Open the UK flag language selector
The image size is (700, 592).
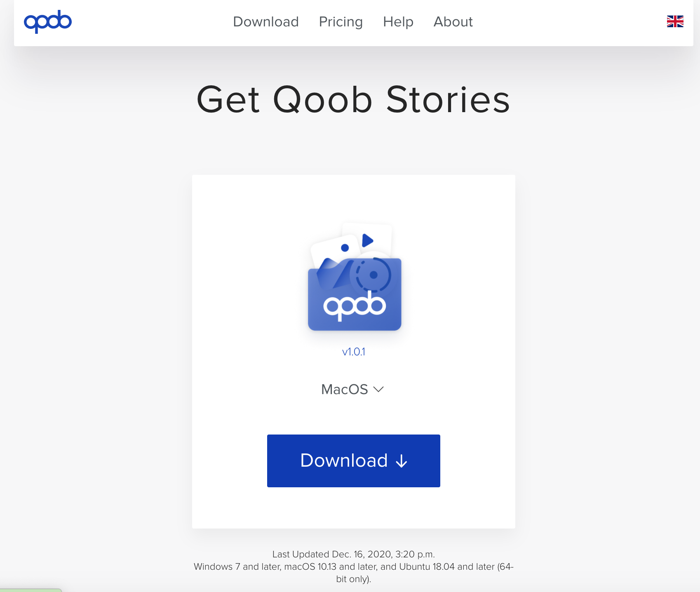click(675, 21)
